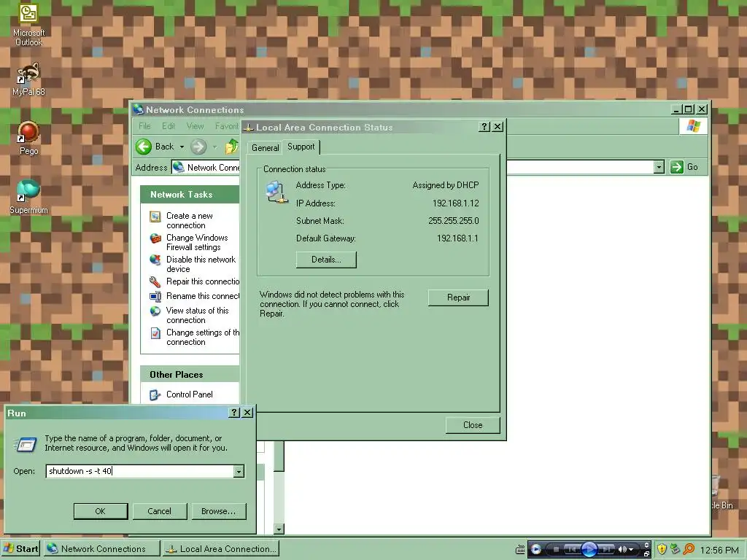Open the Supermium desktop shortcut
The height and width of the screenshot is (560, 747).
pos(28,197)
